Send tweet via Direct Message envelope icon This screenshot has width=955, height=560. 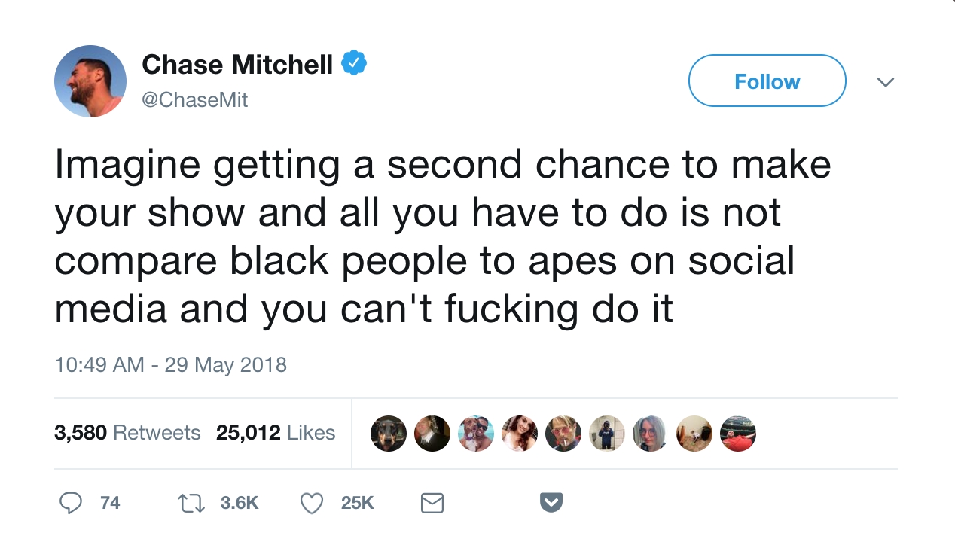(x=432, y=503)
